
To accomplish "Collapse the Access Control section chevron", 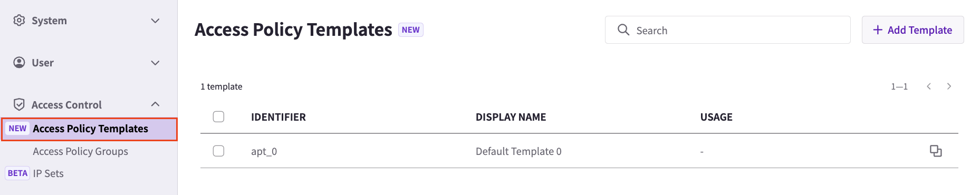I will [x=155, y=104].
